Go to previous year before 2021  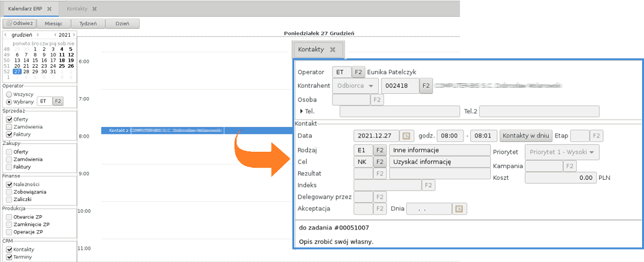pyautogui.click(x=55, y=35)
